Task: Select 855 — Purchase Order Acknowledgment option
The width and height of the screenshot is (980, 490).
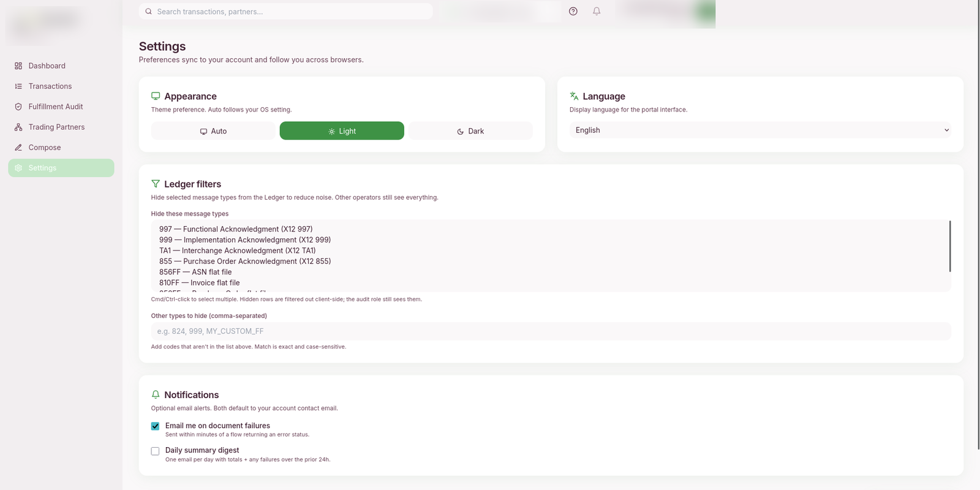Action: [x=245, y=262]
